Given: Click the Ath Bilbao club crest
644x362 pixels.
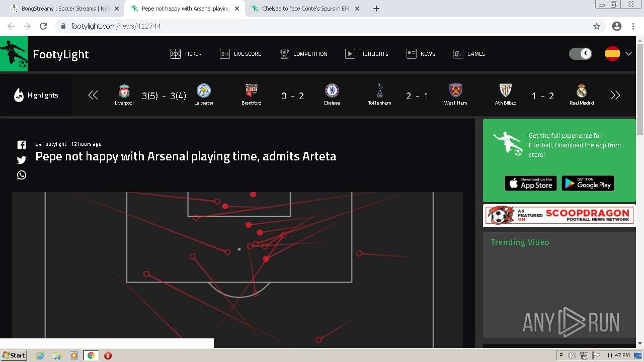Looking at the screenshot, I should [506, 90].
